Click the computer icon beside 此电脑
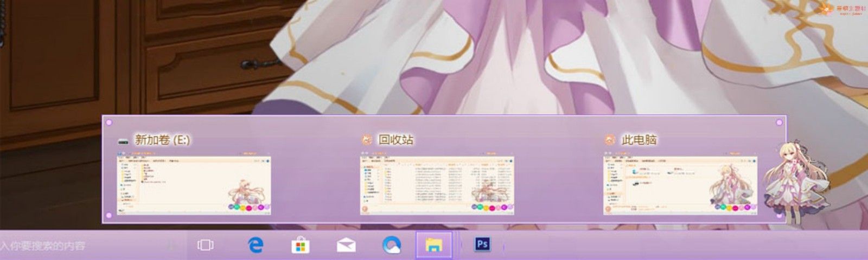The width and height of the screenshot is (868, 260). [x=610, y=140]
